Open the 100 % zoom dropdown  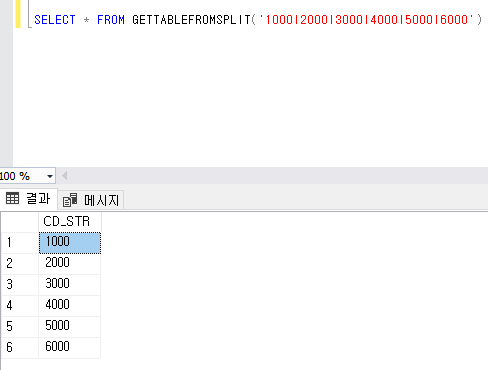pyautogui.click(x=50, y=176)
